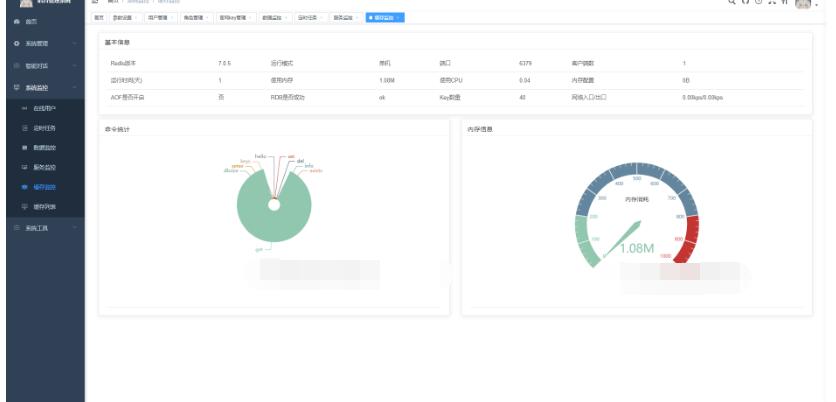Click the icon of 缓存列表 submenu item
The height and width of the screenshot is (402, 836).
pos(24,206)
